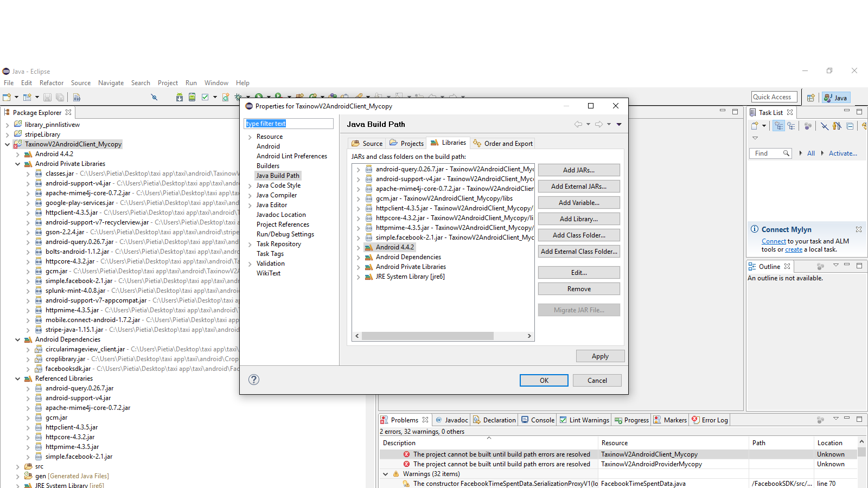This screenshot has width=868, height=488.
Task: Collapse Warnings (32 items) in Problems
Action: pyautogui.click(x=386, y=474)
